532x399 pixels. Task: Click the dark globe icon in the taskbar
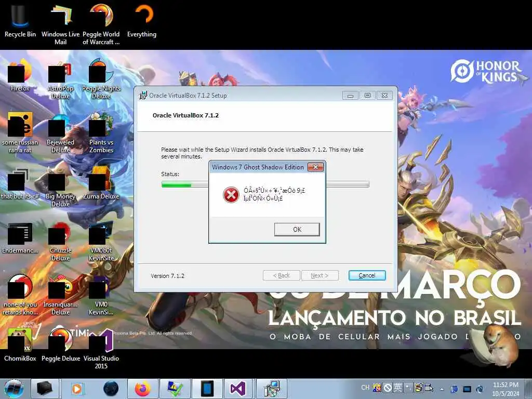pos(111,389)
